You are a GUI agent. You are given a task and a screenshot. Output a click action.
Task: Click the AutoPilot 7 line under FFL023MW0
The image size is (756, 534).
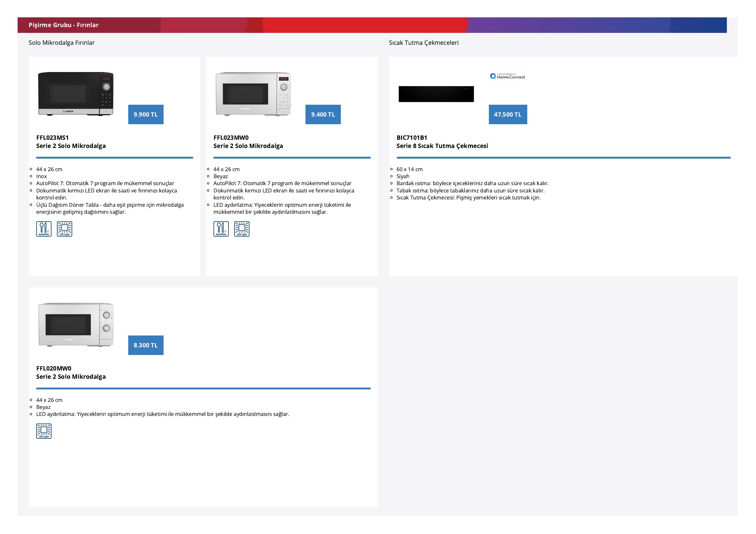click(282, 183)
